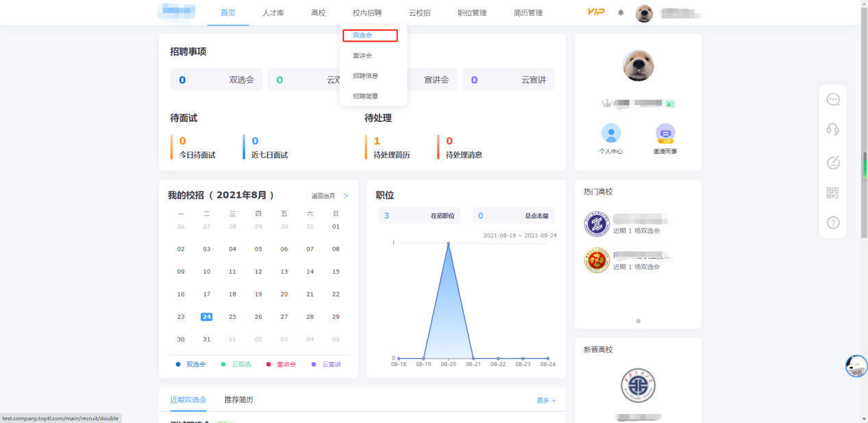Viewport: 868px width, 423px height.
Task: Click the notification bell icon
Action: point(621,13)
